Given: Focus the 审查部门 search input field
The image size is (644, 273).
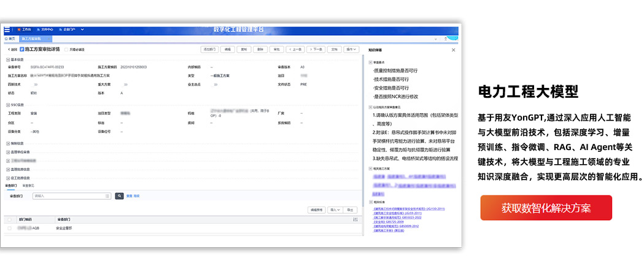Looking at the screenshot, I should tap(71, 196).
